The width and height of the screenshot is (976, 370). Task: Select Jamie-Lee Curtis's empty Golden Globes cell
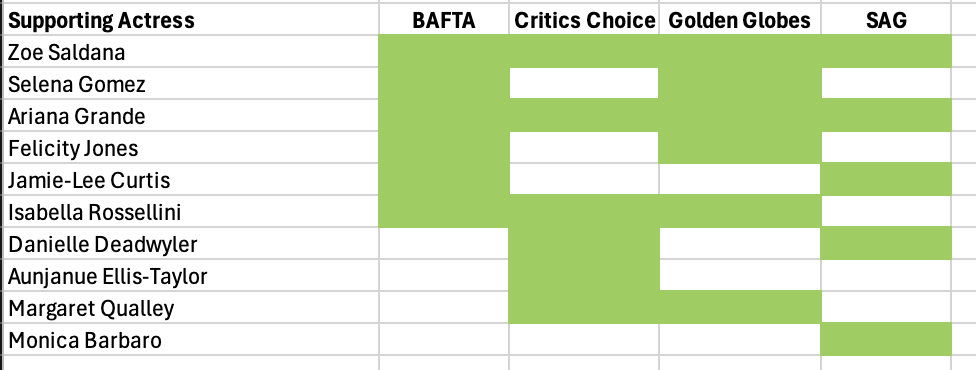pos(739,179)
